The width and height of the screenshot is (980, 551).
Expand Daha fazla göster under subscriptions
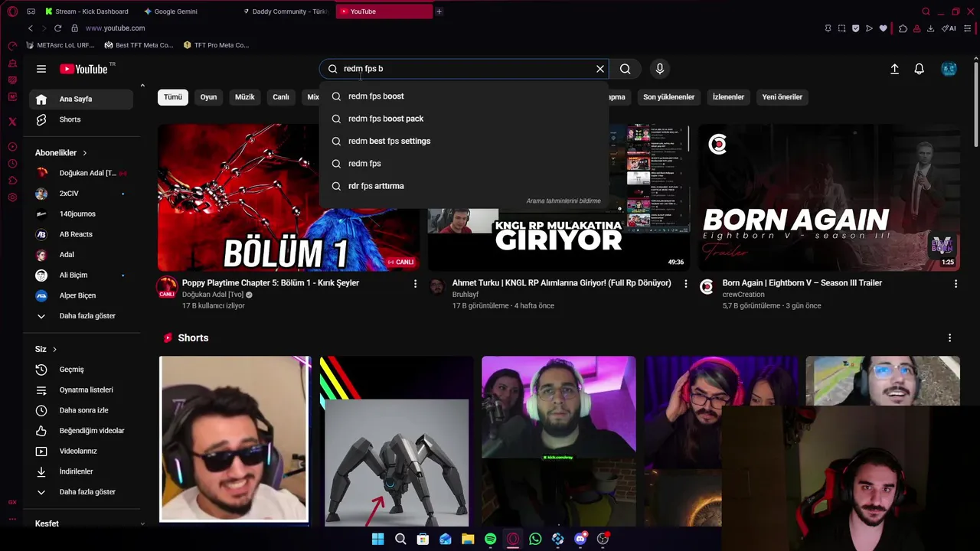81,316
